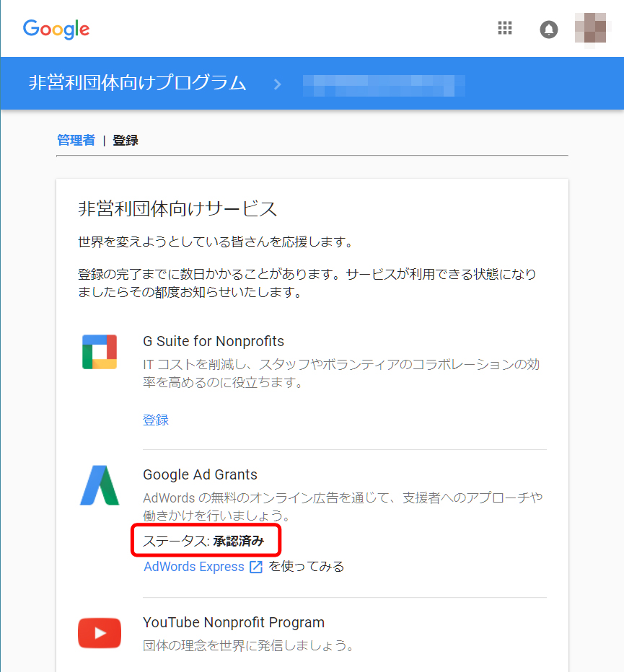This screenshot has width=624, height=672.
Task: Click the external link icon beside AdWords Express
Action: tap(256, 567)
